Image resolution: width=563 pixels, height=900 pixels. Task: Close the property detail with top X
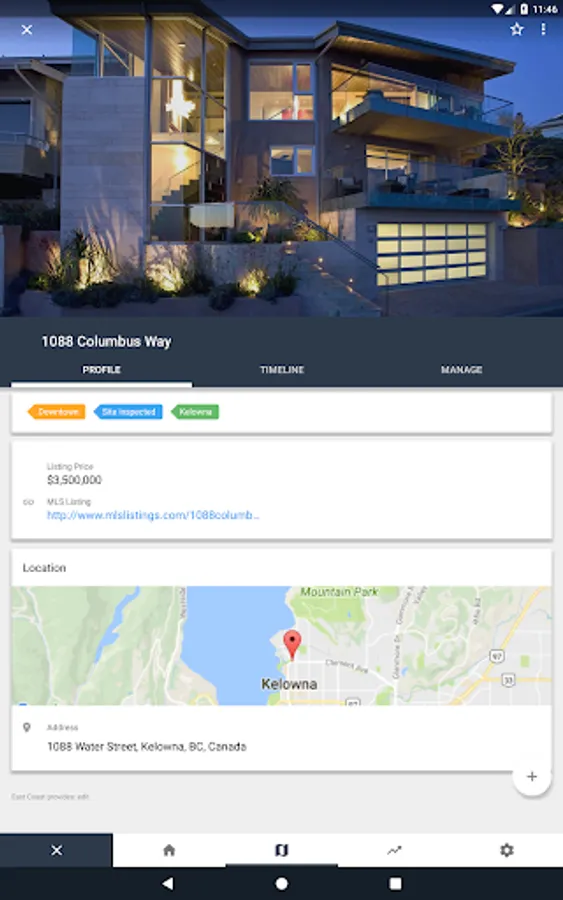[x=26, y=29]
